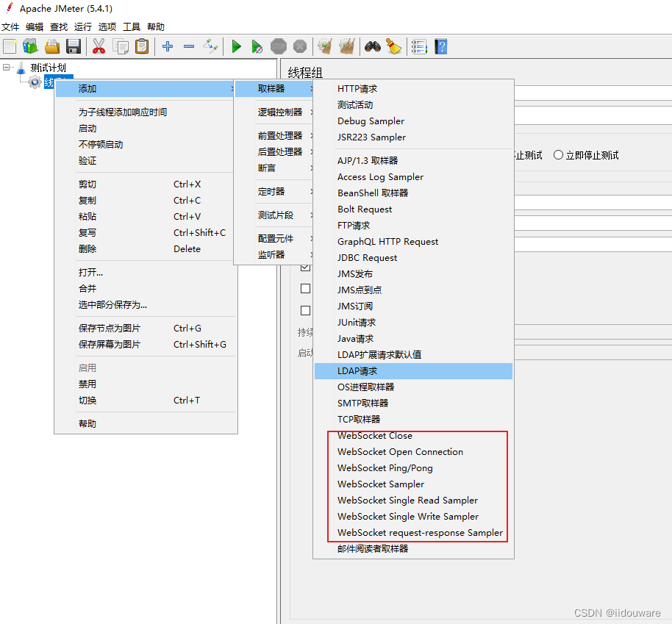The width and height of the screenshot is (672, 624).
Task: Collapse the 测试计划 tree node
Action: [6, 68]
